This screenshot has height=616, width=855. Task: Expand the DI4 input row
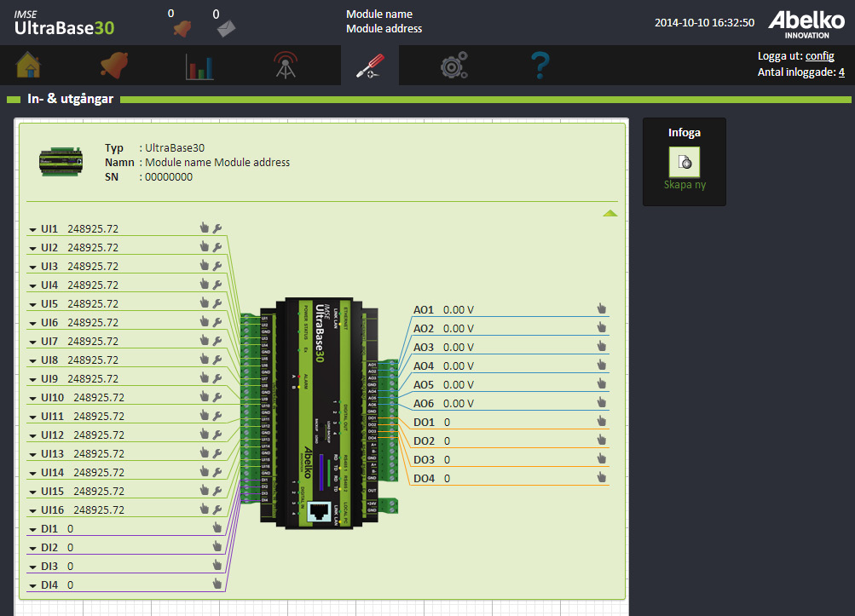(x=32, y=586)
